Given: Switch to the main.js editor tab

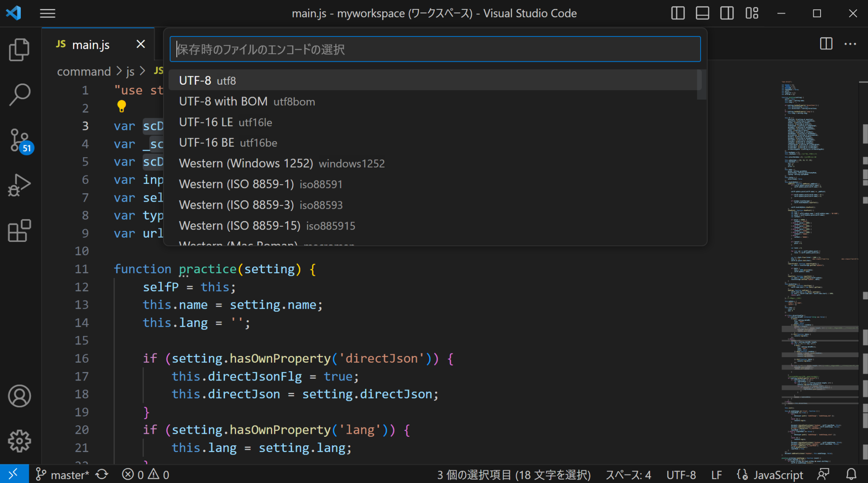Looking at the screenshot, I should [91, 44].
